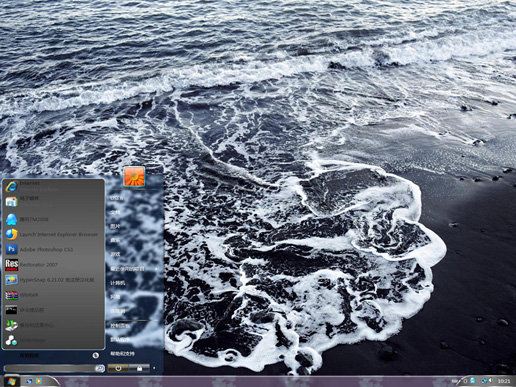Lock the computer with the padlock button
The width and height of the screenshot is (516, 387).
point(139,368)
